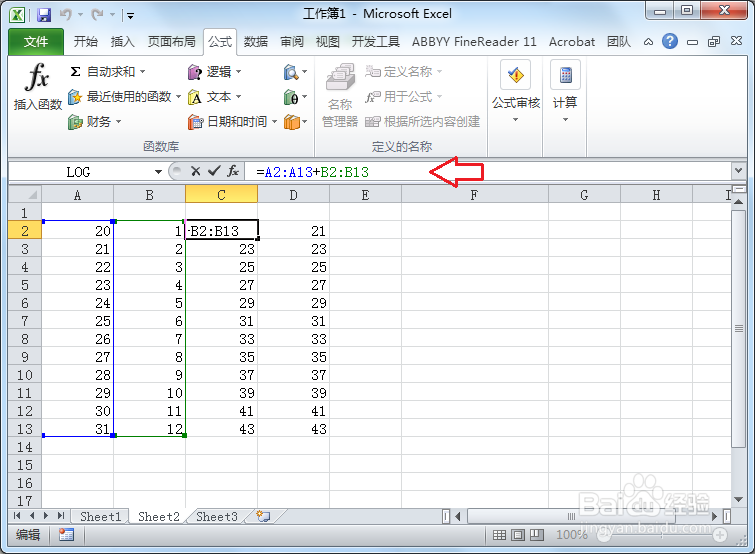Switch to Sheet1 worksheet

pyautogui.click(x=100, y=516)
